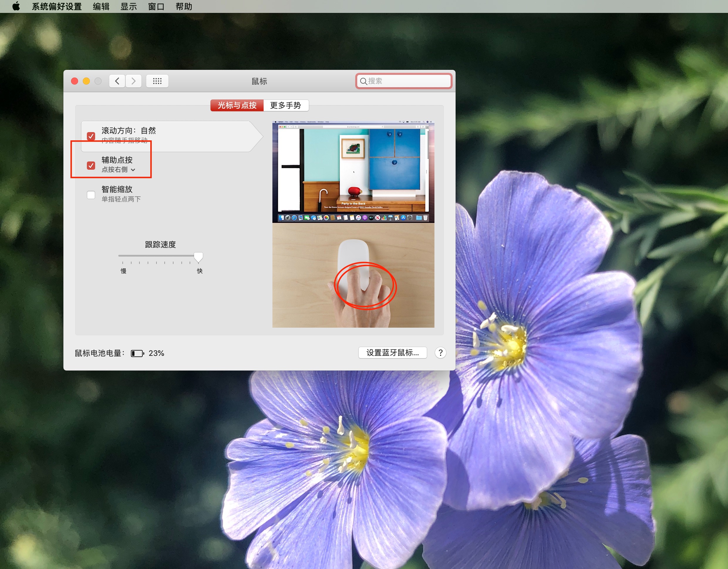Minimize the window with the yellow button
728x569 pixels.
tap(86, 81)
